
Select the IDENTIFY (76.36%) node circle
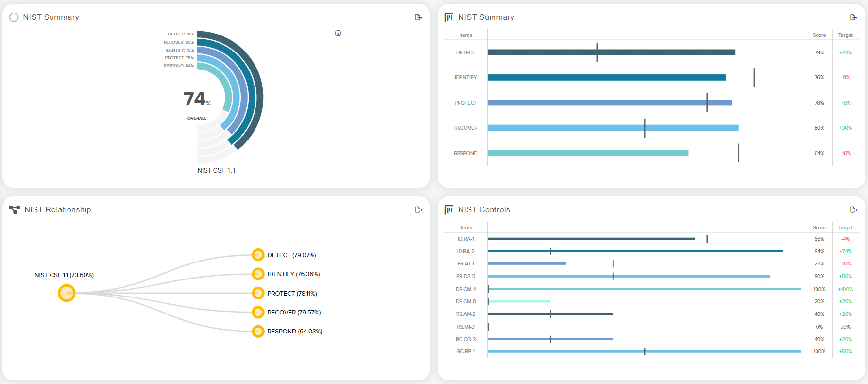point(258,274)
